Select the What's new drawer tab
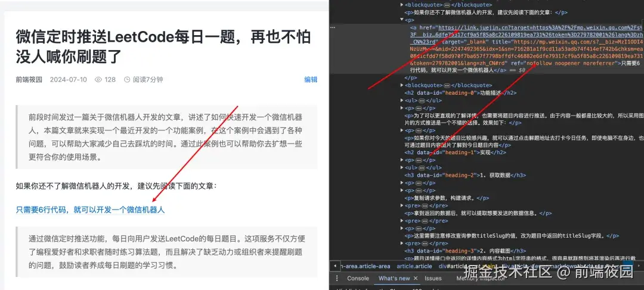 pyautogui.click(x=394, y=278)
